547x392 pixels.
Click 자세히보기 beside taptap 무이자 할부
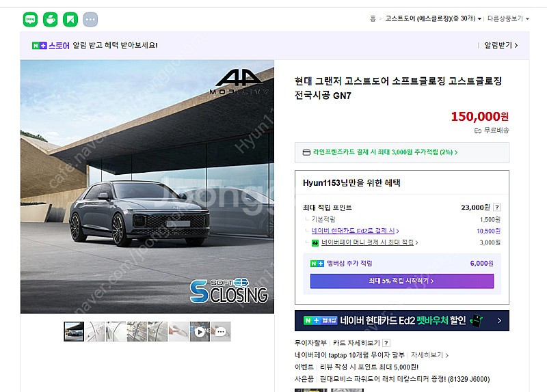(x=429, y=355)
